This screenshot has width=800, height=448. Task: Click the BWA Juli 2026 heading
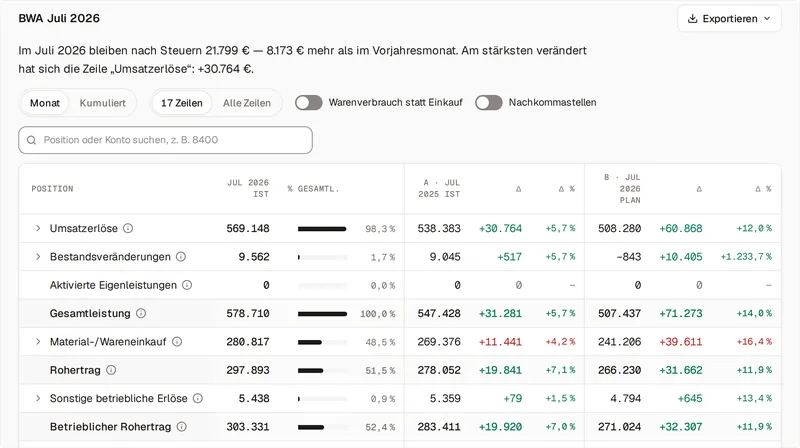click(59, 18)
